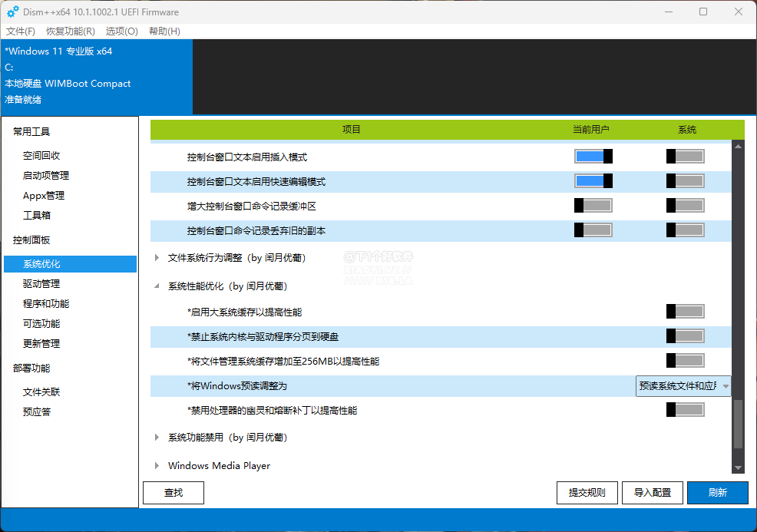
Task: Select 系统优化 in sidebar
Action: point(71,264)
